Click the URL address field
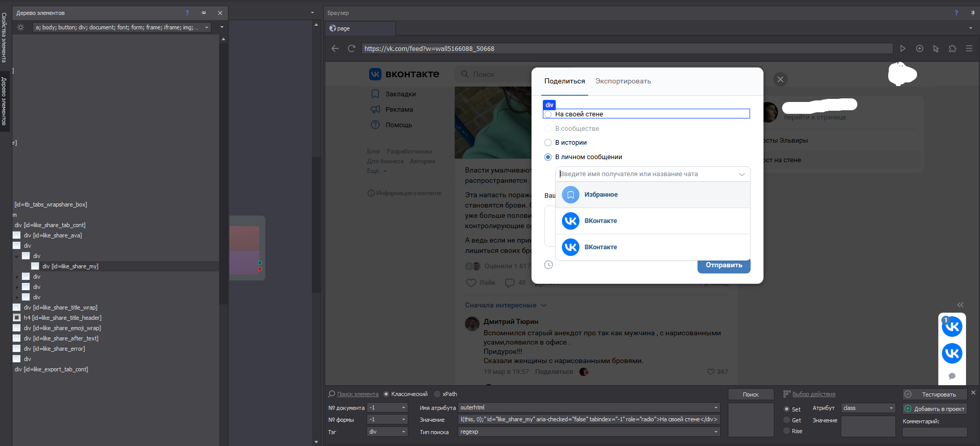The width and height of the screenshot is (980, 446). point(626,48)
